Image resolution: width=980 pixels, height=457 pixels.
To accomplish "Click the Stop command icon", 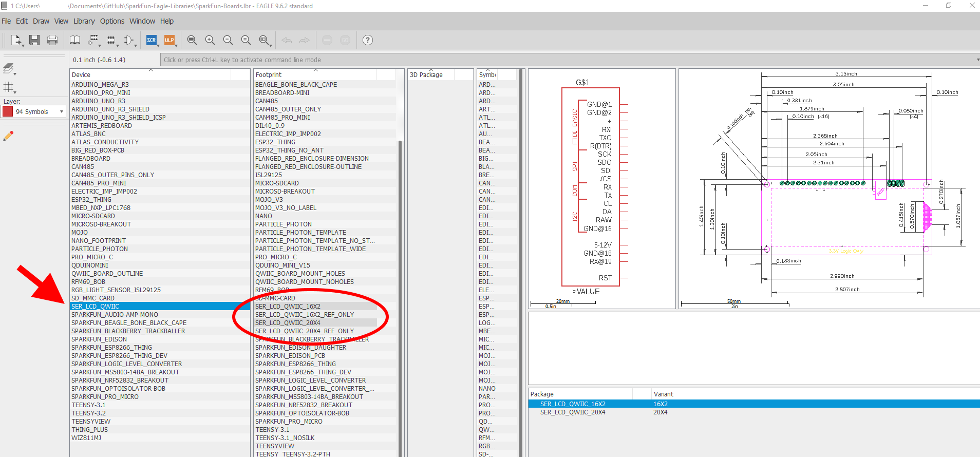I will click(x=327, y=40).
